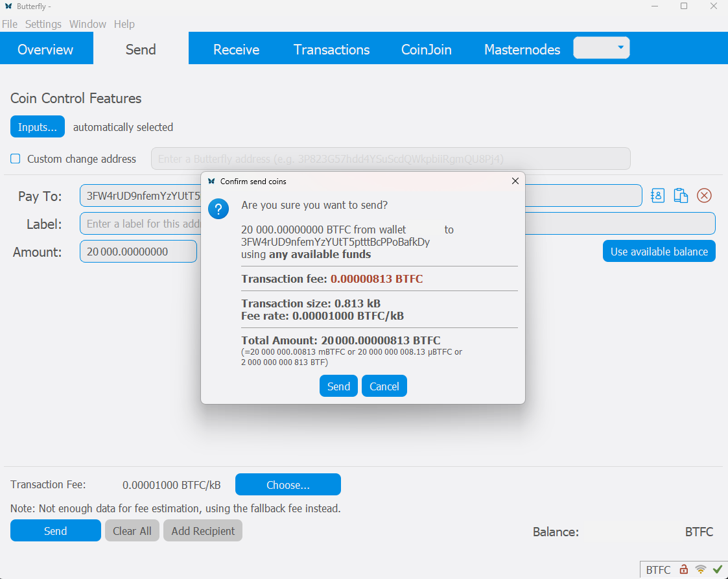Image resolution: width=728 pixels, height=579 pixels.
Task: Click the network connection signal icon
Action: pos(700,569)
